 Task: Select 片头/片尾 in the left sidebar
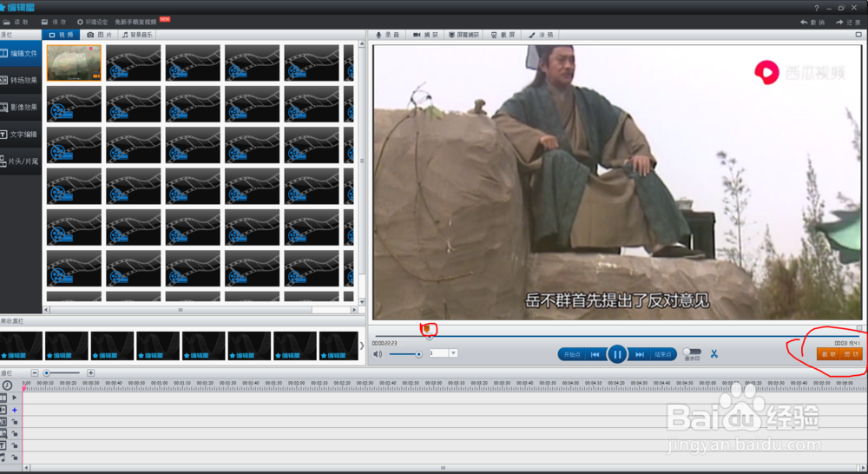pos(20,161)
